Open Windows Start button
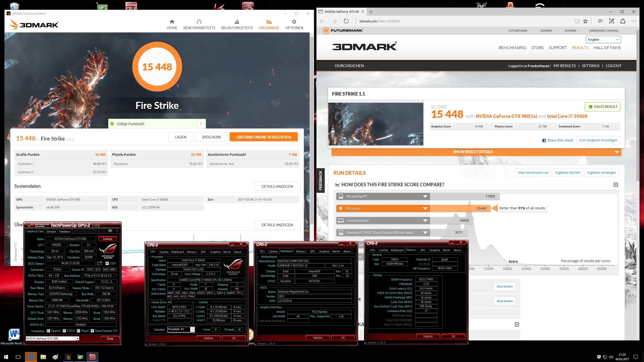This screenshot has width=644, height=362. coord(6,357)
